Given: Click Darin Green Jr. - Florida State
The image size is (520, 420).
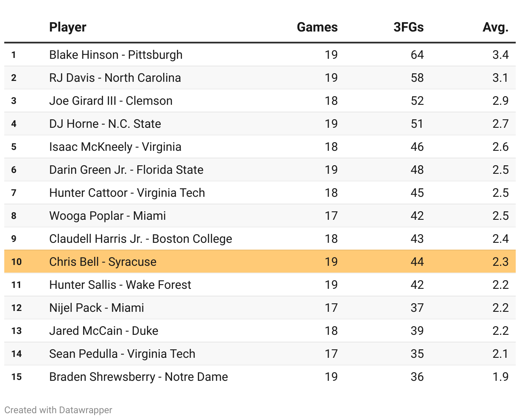Looking at the screenshot, I should (126, 170).
